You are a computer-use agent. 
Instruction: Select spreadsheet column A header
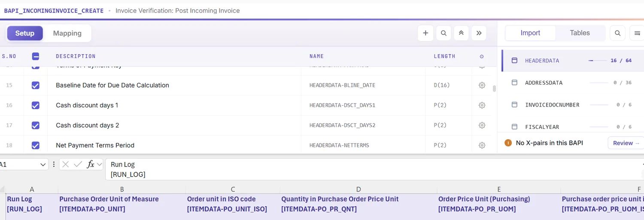click(x=32, y=189)
